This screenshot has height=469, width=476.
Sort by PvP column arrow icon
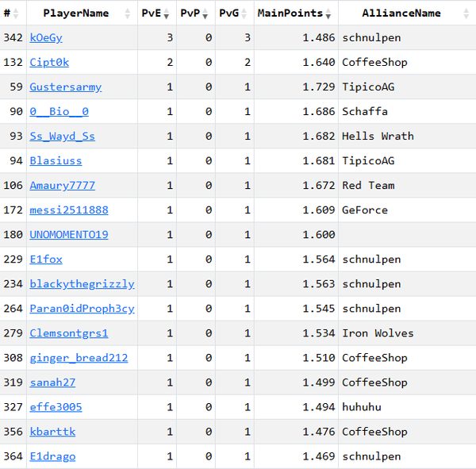[205, 13]
